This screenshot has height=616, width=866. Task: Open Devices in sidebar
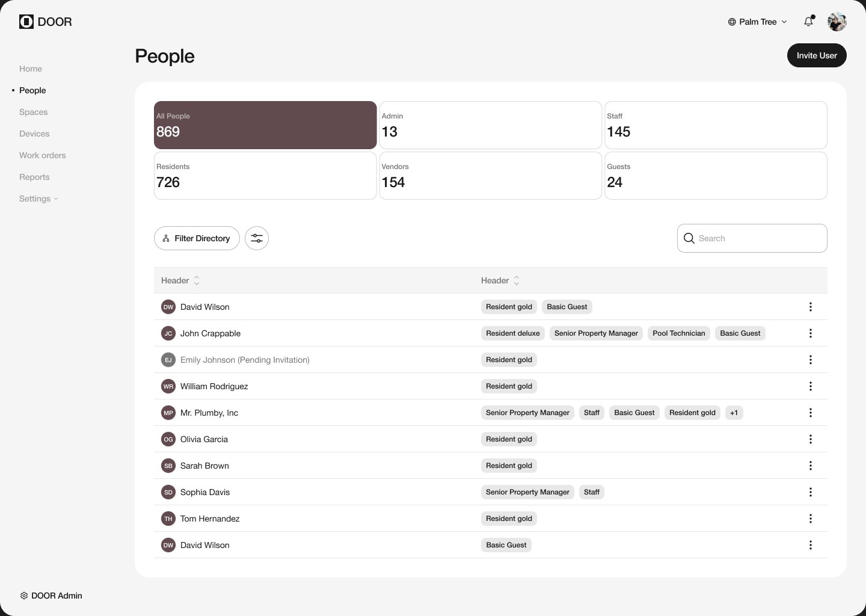[x=34, y=134]
